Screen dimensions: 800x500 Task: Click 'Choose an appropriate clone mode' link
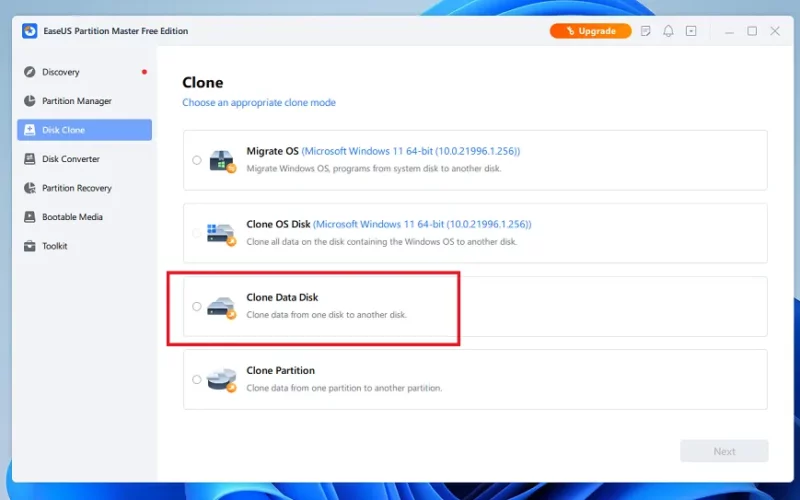(x=259, y=103)
